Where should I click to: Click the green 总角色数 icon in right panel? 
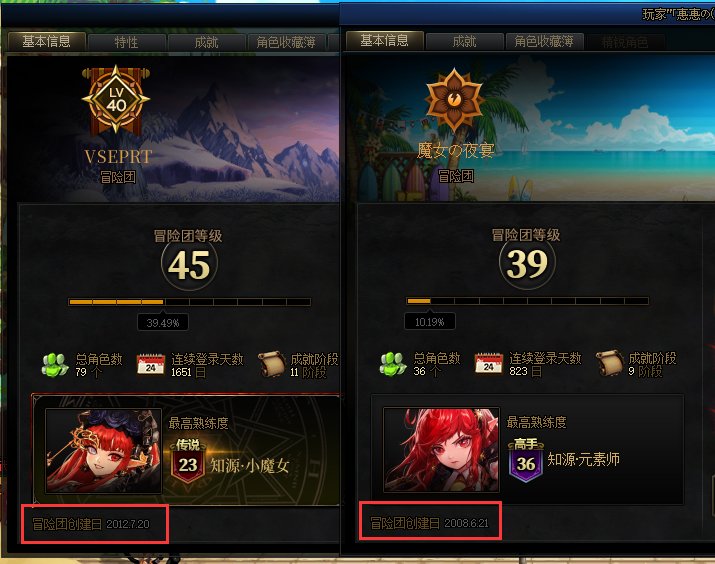[394, 364]
